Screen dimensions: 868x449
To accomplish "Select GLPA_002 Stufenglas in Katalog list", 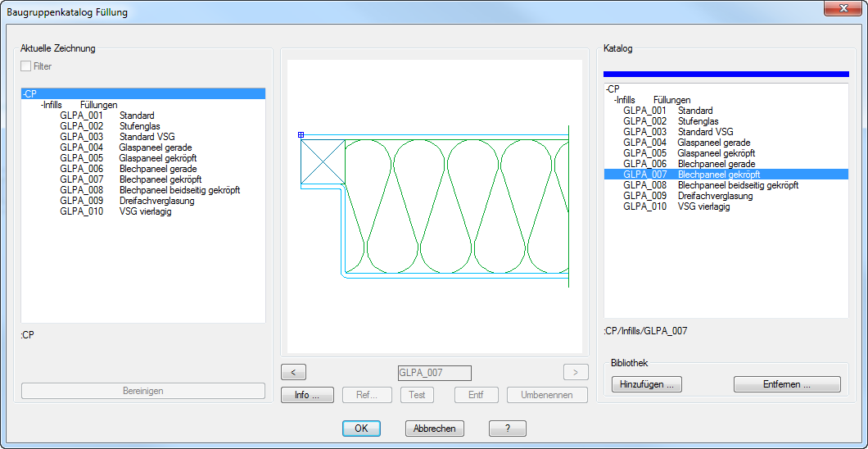I will [664, 121].
